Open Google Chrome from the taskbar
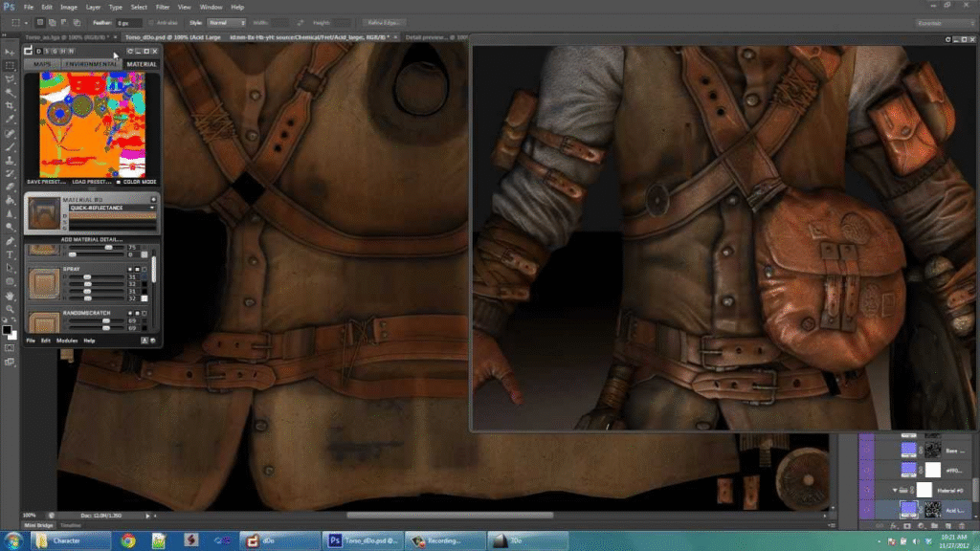The height and width of the screenshot is (551, 980). click(x=128, y=540)
